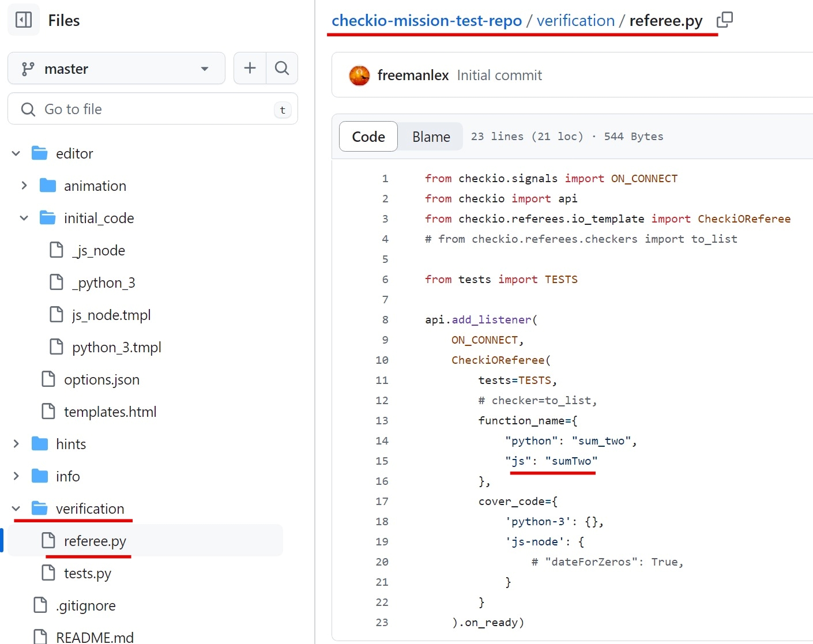
Task: Open templates.html file
Action: 110,412
